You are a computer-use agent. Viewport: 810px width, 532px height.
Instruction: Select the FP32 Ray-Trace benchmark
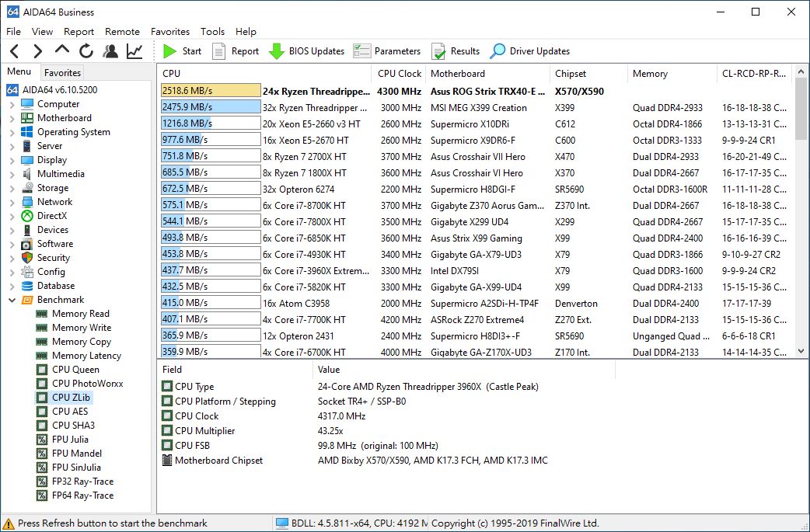pyautogui.click(x=82, y=482)
